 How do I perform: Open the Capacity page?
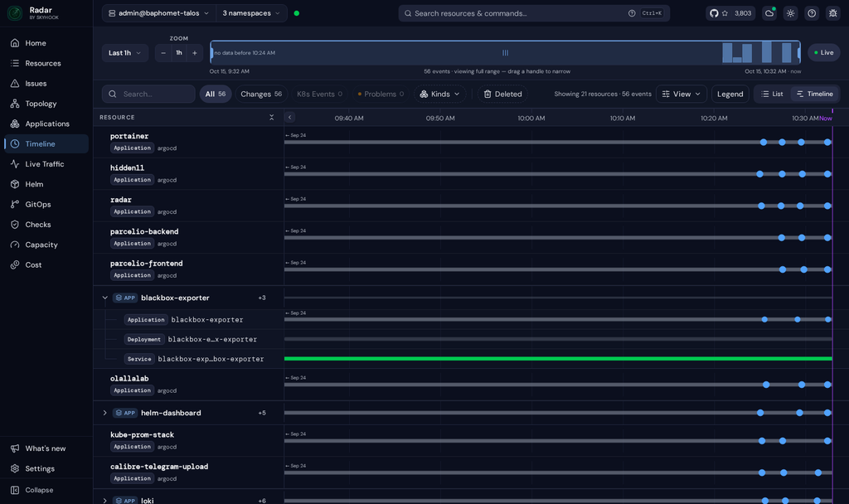pyautogui.click(x=46, y=245)
